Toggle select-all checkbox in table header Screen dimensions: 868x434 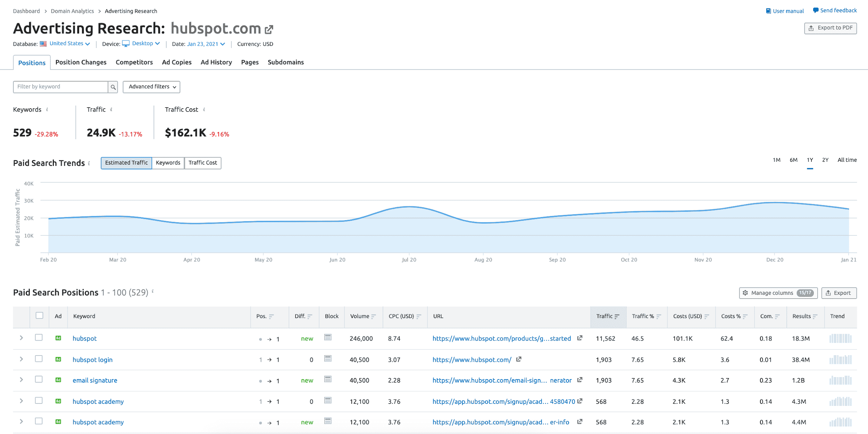tap(40, 316)
